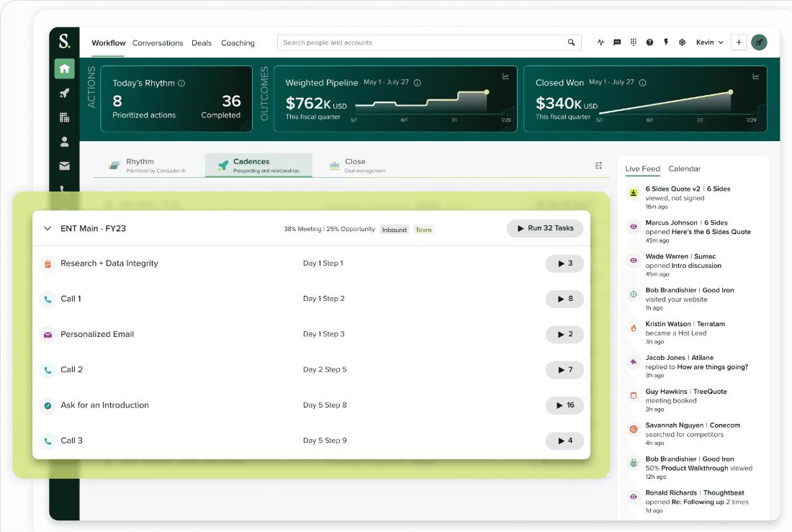792x532 pixels.
Task: Open the accounts (buildings) sidebar icon
Action: coord(64,117)
